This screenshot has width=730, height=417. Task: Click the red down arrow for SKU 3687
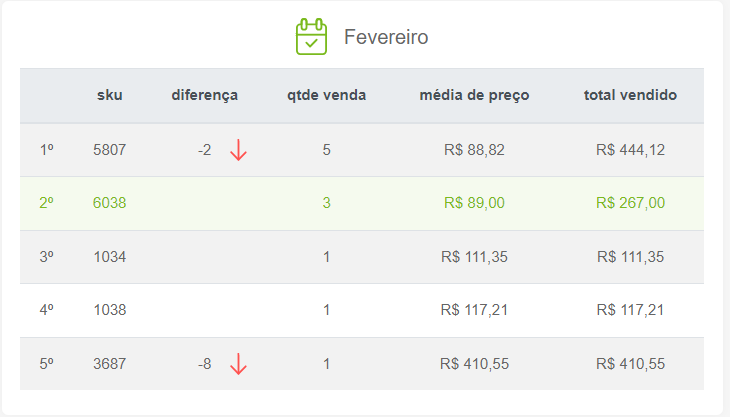coord(238,364)
